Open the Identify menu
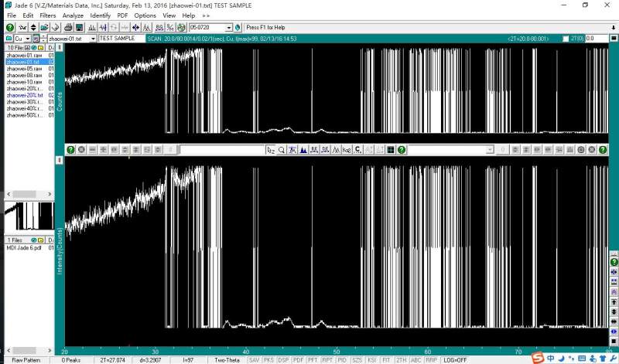This screenshot has height=364, width=619. 101,15
